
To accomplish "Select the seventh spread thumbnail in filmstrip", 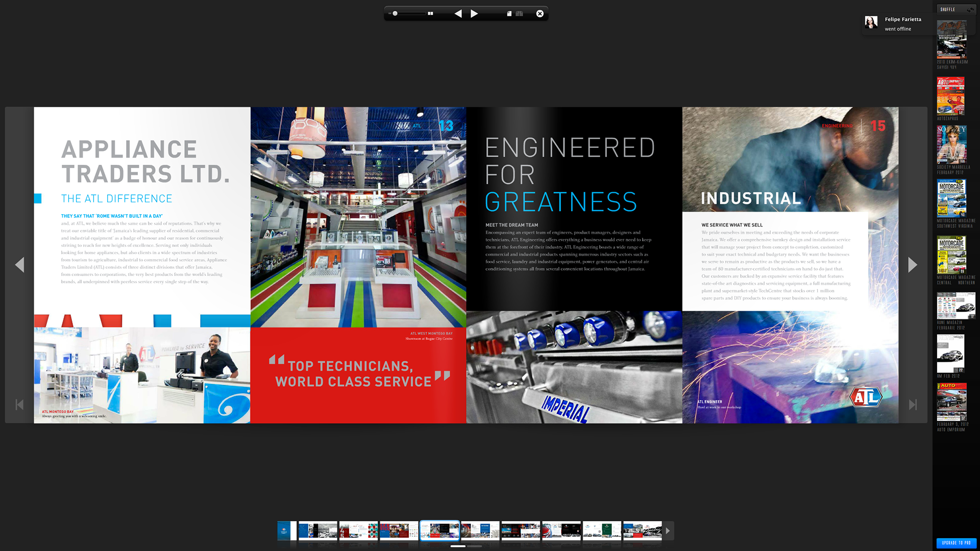I will tap(521, 531).
